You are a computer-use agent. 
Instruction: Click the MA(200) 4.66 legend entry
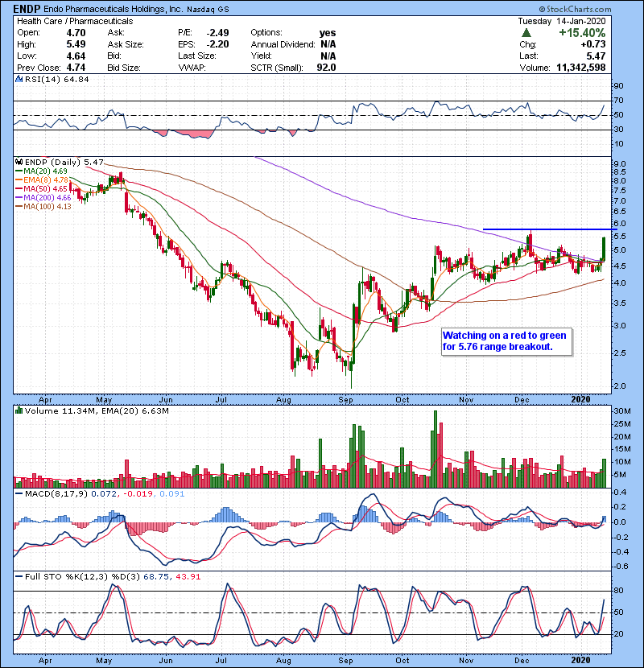tap(43, 198)
